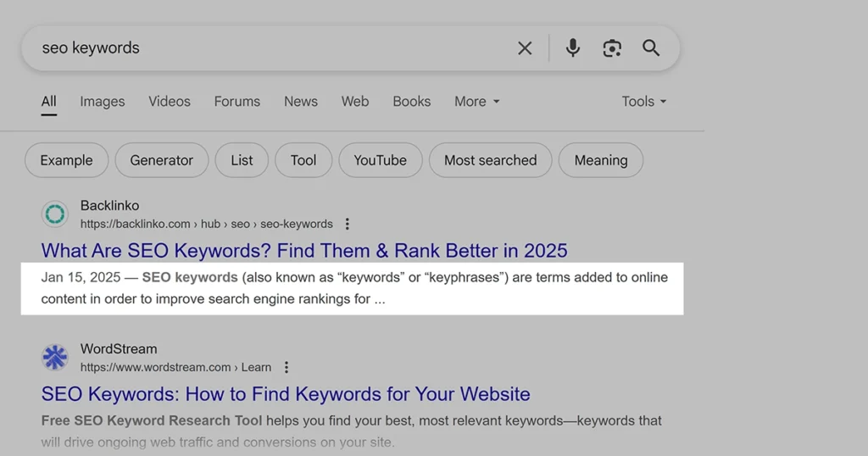The width and height of the screenshot is (868, 456).
Task: Apply the Most searched filter chip
Action: coord(491,160)
